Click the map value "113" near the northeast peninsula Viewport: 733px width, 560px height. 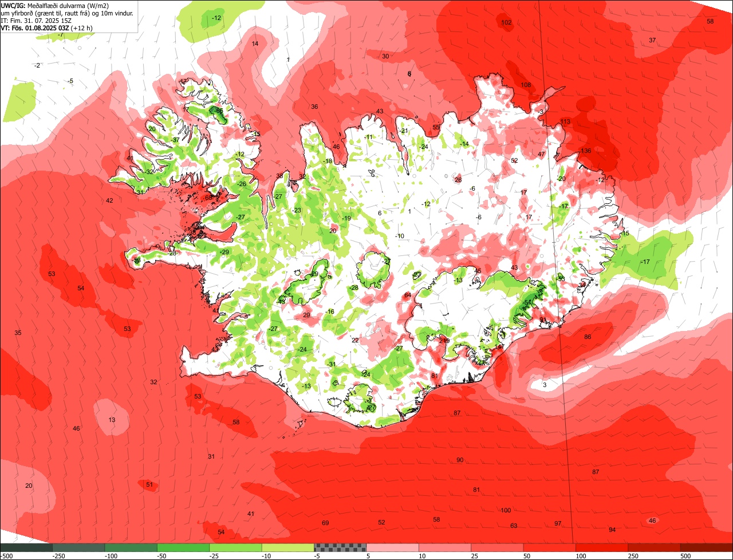565,121
